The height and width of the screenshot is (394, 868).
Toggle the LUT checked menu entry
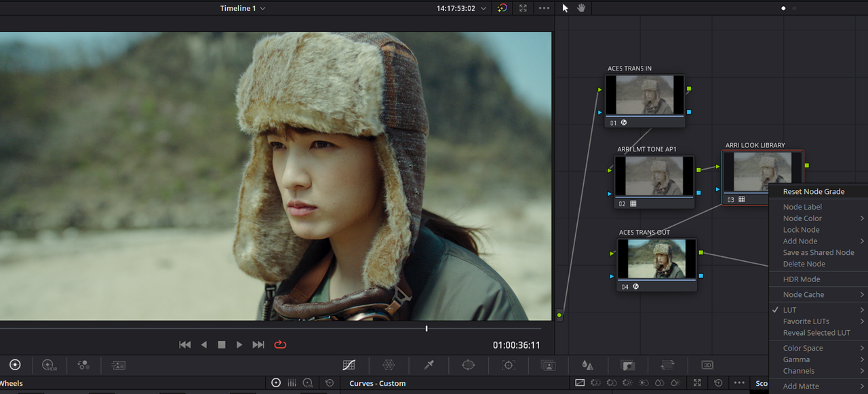(x=818, y=310)
